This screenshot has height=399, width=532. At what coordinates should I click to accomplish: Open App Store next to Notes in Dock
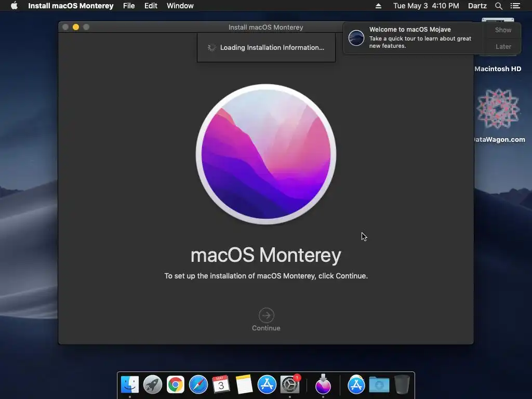(267, 385)
